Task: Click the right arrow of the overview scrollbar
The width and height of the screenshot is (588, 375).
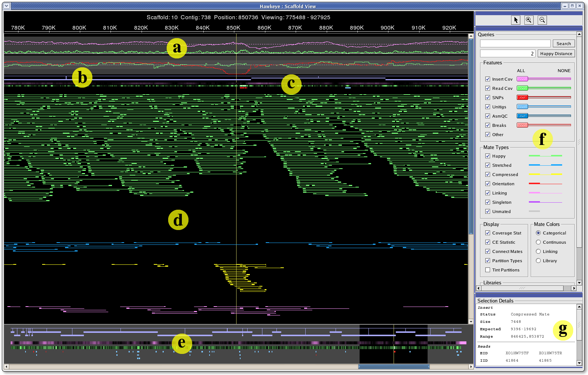Action: [470, 366]
